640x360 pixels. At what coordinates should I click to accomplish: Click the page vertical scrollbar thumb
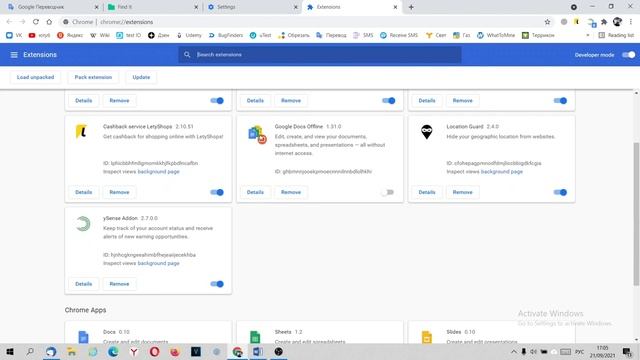636,214
